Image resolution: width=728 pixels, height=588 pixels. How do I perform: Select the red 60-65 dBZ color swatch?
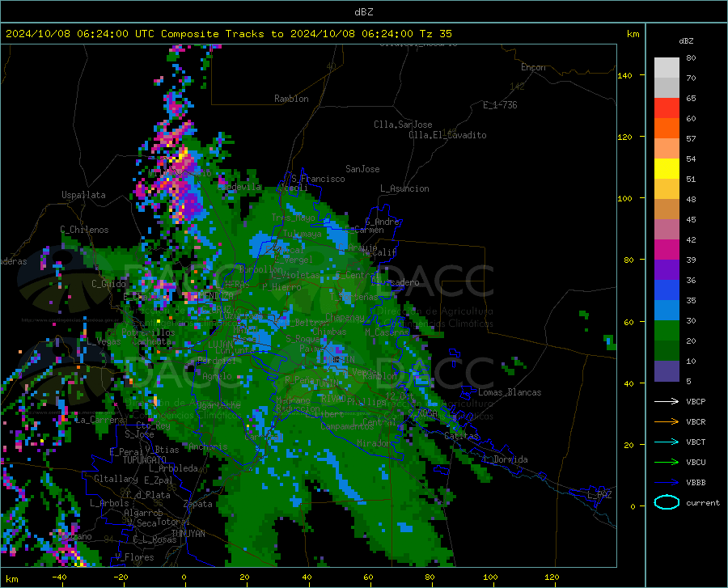click(x=667, y=108)
